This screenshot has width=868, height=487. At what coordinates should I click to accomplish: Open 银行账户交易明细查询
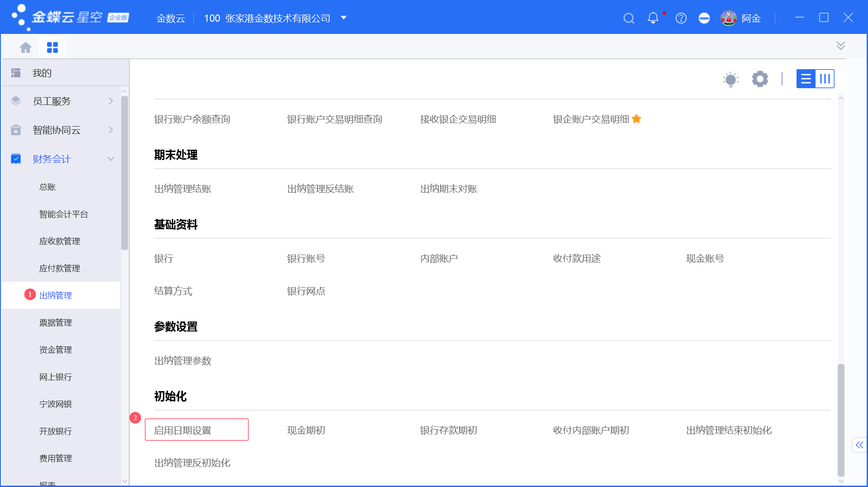point(335,119)
